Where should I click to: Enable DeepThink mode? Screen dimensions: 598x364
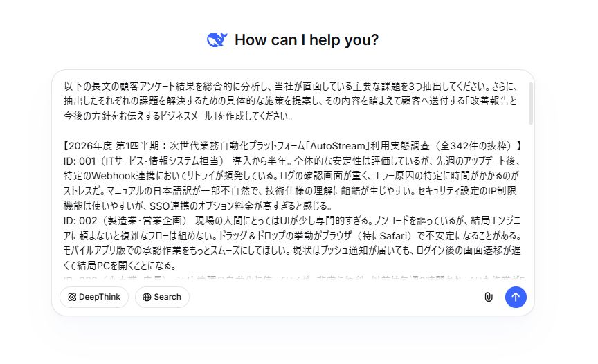coord(94,297)
